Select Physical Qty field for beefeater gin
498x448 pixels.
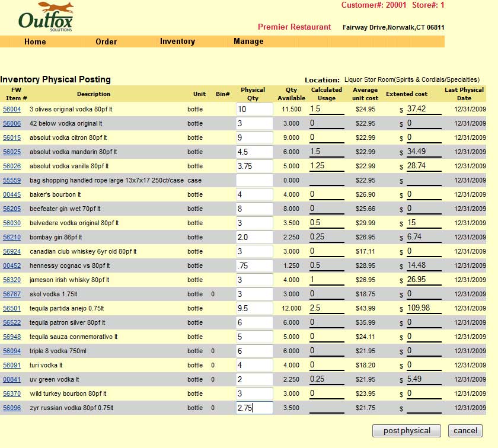pos(254,209)
